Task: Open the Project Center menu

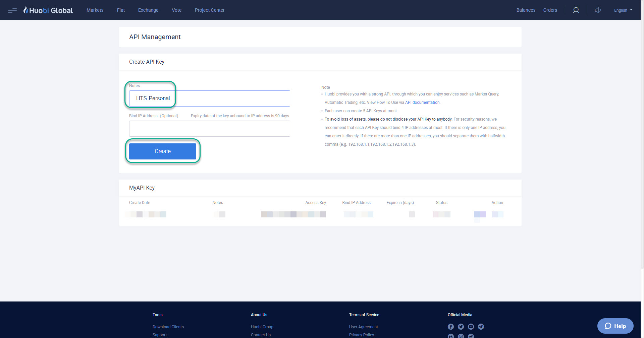Action: 209,10
